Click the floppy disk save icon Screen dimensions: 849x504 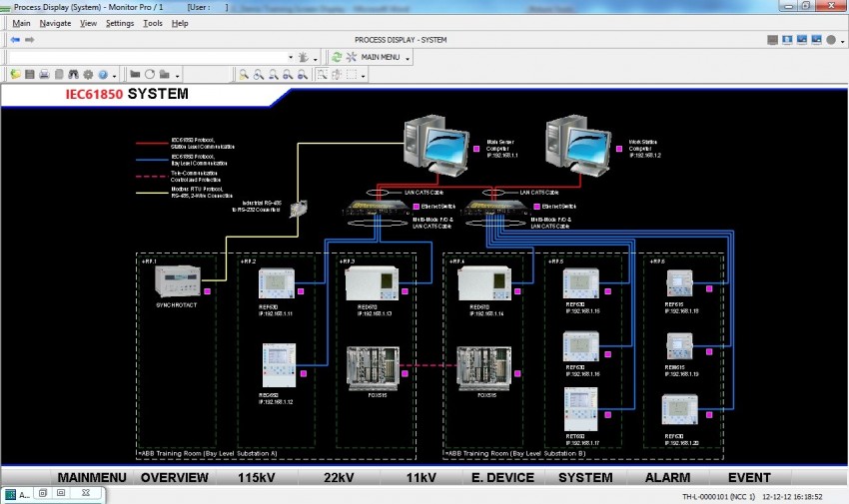click(x=30, y=74)
